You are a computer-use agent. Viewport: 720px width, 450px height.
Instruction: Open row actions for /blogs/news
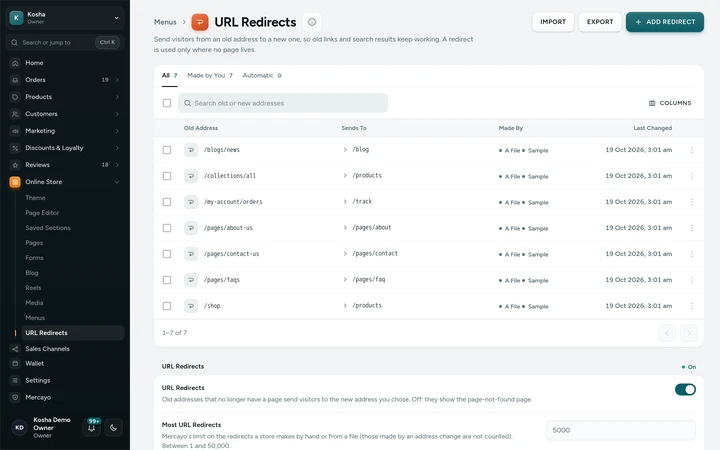[692, 150]
